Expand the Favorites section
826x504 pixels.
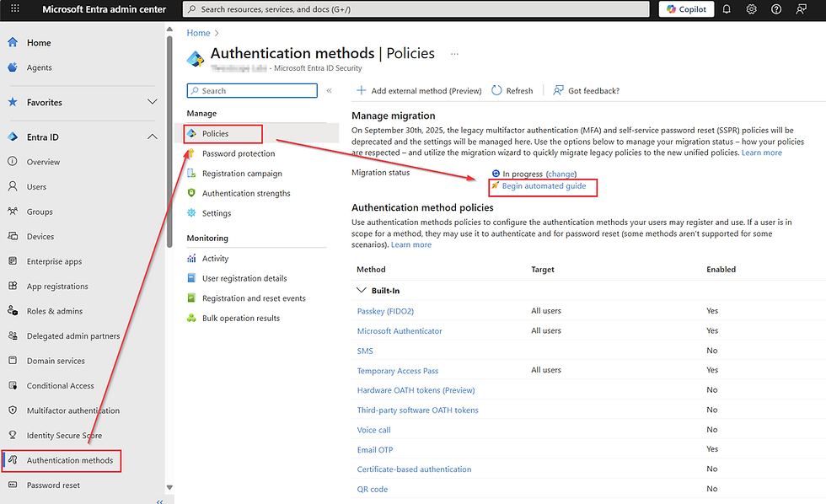pos(152,101)
